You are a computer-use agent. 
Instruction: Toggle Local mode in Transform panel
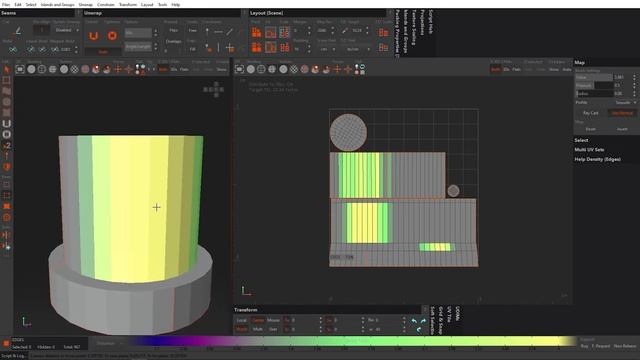click(x=242, y=320)
